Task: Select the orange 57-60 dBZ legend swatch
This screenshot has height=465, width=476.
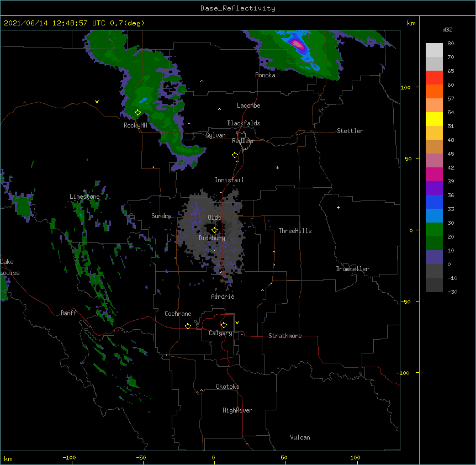Action: (434, 91)
